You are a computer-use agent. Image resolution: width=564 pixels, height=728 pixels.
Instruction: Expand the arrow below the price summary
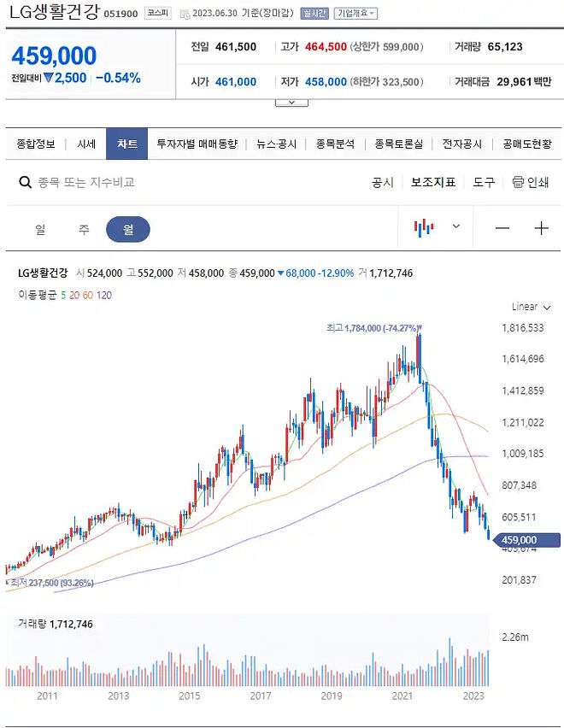pyautogui.click(x=291, y=101)
